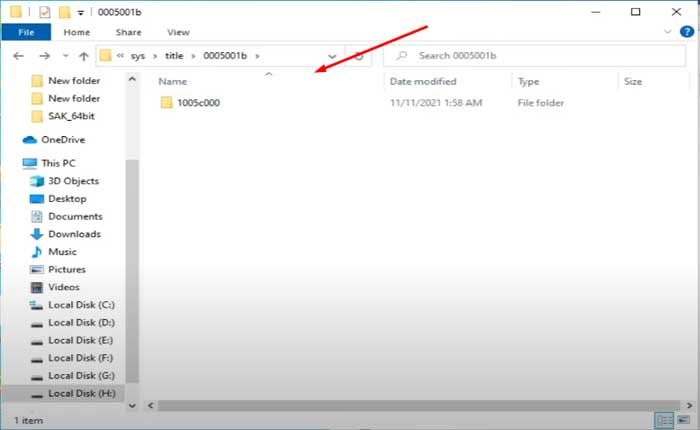Expand the ribbon with chevron arrow
Screen dimensions: 700x430
click(x=670, y=32)
